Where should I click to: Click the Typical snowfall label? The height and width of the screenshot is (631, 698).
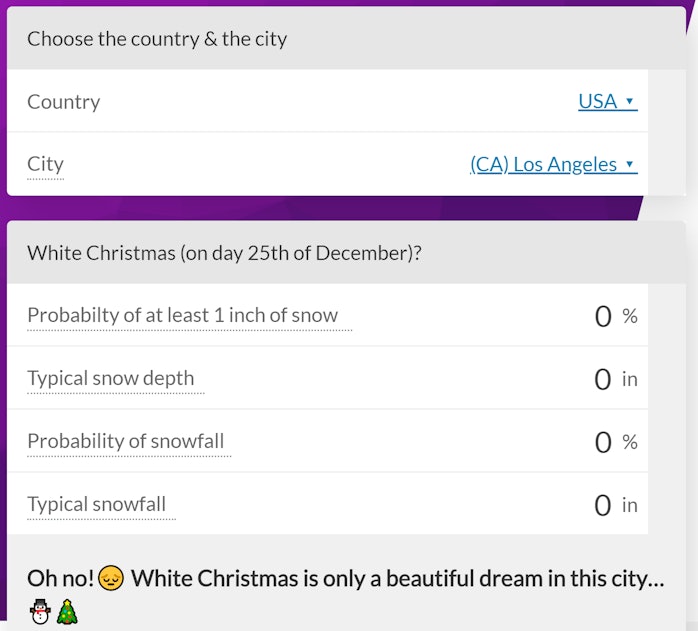coord(97,505)
